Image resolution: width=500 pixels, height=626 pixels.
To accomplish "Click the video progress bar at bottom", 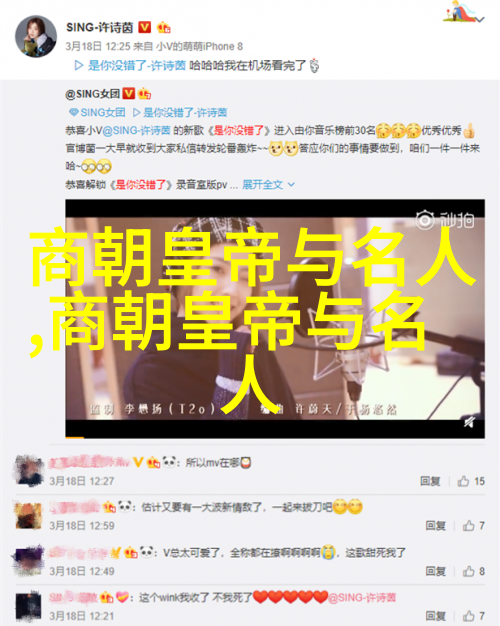I will tap(275, 438).
